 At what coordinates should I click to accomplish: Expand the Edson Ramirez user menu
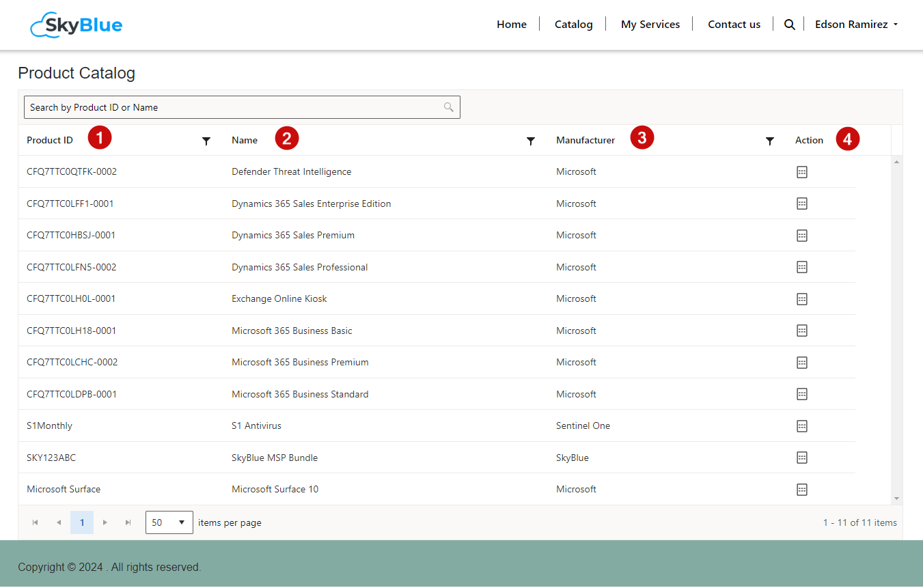tap(856, 25)
